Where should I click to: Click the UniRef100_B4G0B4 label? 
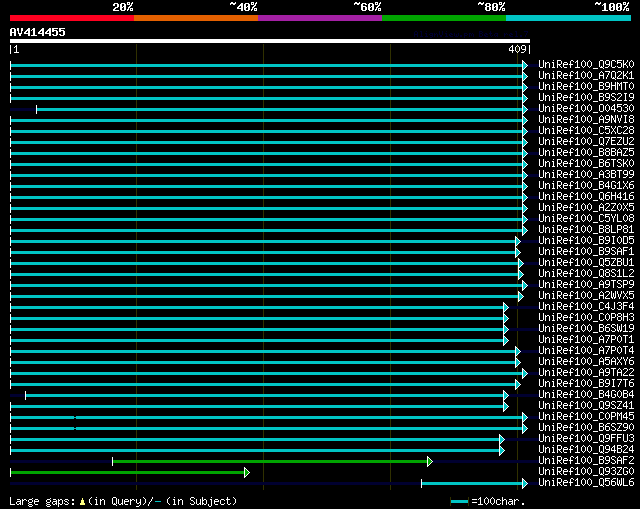pyautogui.click(x=586, y=395)
